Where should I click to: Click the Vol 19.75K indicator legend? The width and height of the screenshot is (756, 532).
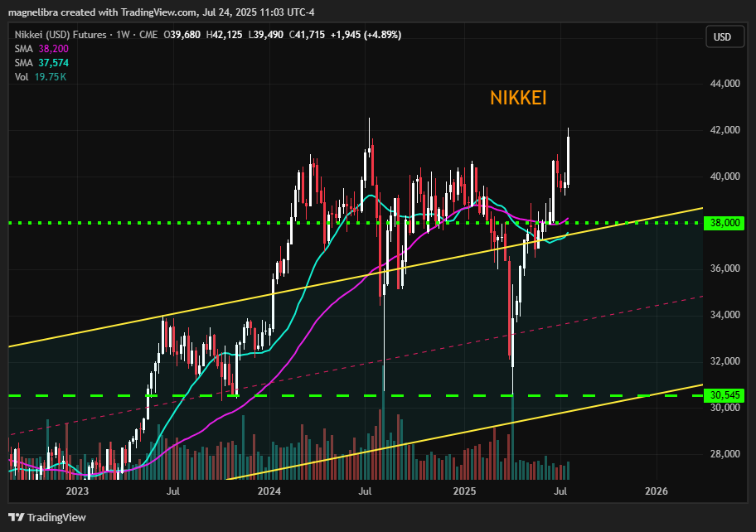(x=41, y=76)
